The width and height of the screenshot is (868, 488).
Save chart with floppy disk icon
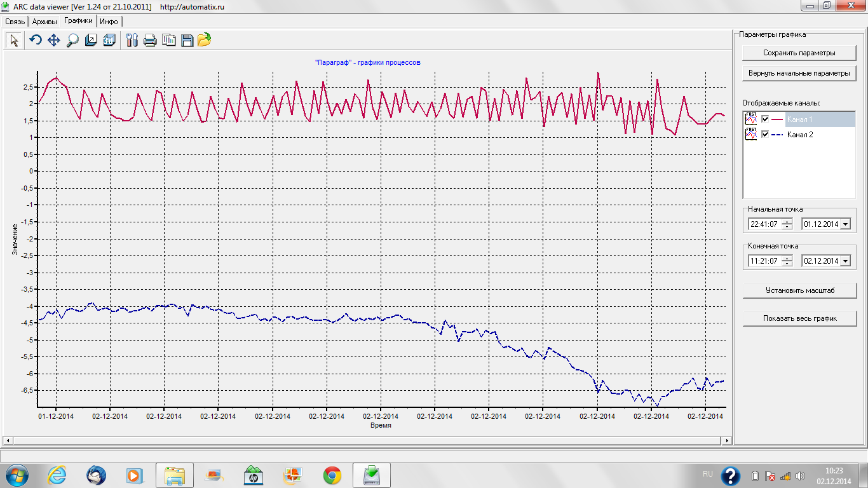[x=187, y=40]
